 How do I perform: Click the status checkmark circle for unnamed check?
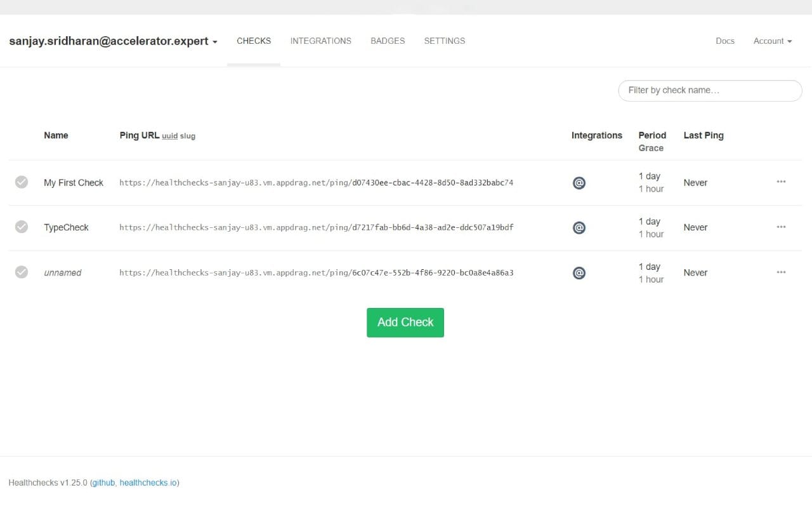point(21,272)
